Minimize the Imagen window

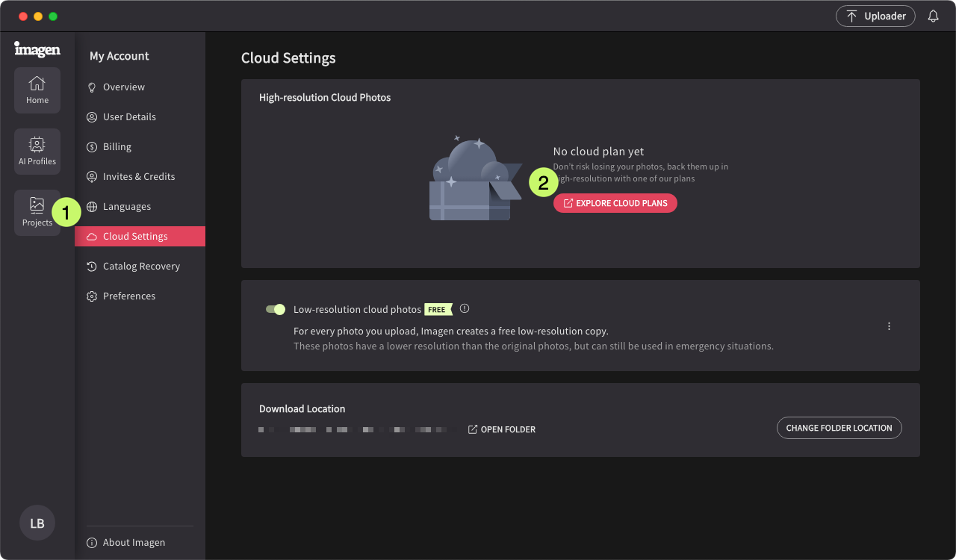pyautogui.click(x=38, y=16)
